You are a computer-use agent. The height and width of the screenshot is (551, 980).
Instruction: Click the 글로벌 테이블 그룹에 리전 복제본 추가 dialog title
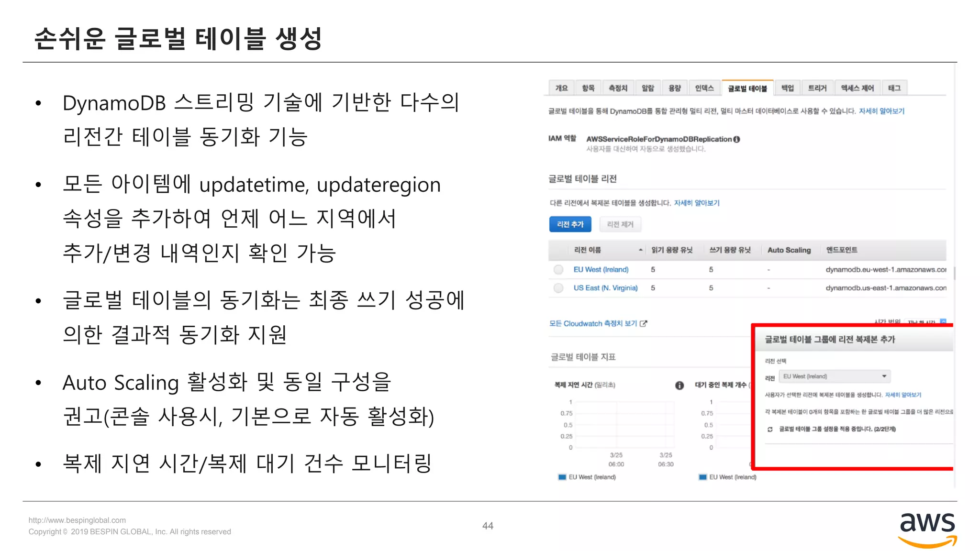pos(830,339)
